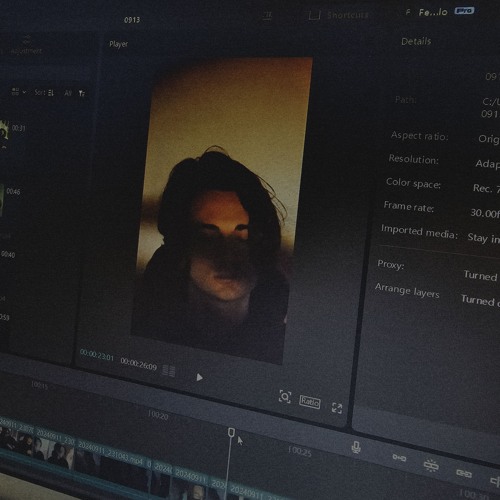
Task: Click the layout icon beside Shortcuts
Action: coord(314,15)
